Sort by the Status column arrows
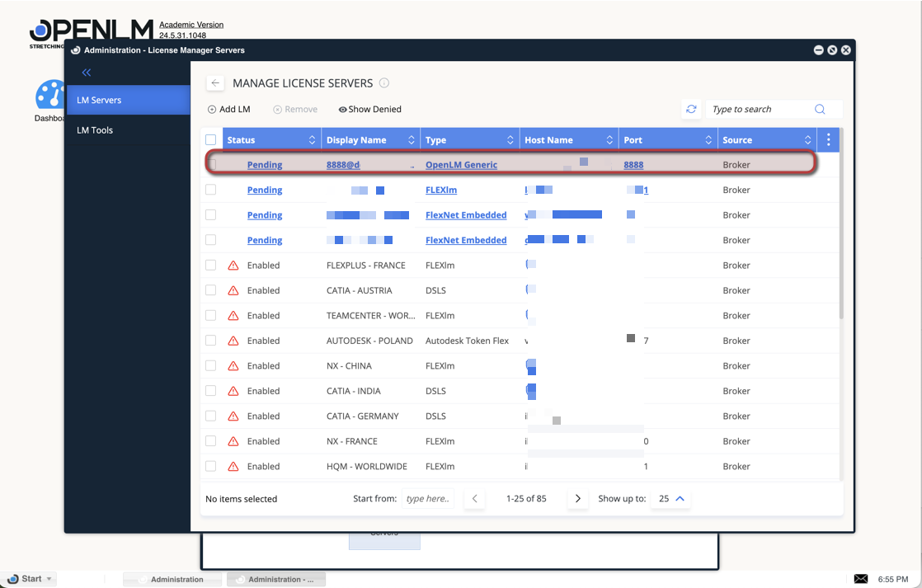Screen dimensions: 922x588 click(x=312, y=140)
